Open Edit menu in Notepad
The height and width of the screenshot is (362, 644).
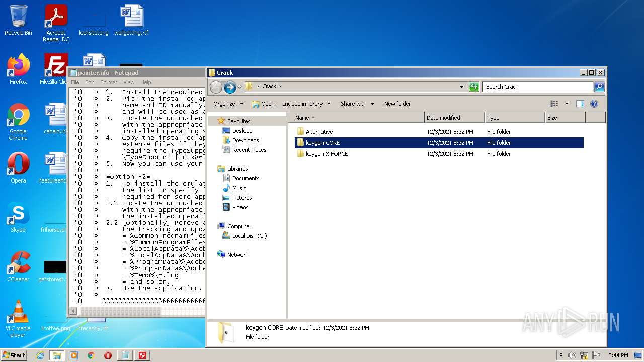[x=90, y=82]
